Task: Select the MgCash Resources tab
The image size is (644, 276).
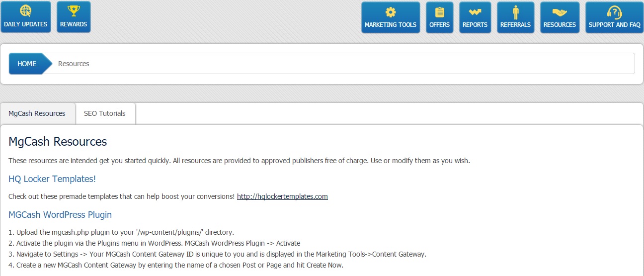Action: (x=37, y=113)
